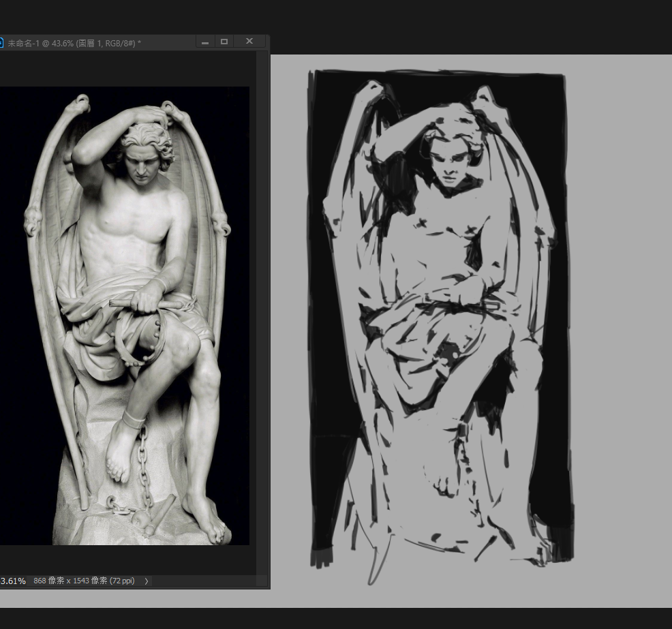Minimize the 未命名-1 document window
Image resolution: width=672 pixels, height=629 pixels.
pyautogui.click(x=205, y=42)
